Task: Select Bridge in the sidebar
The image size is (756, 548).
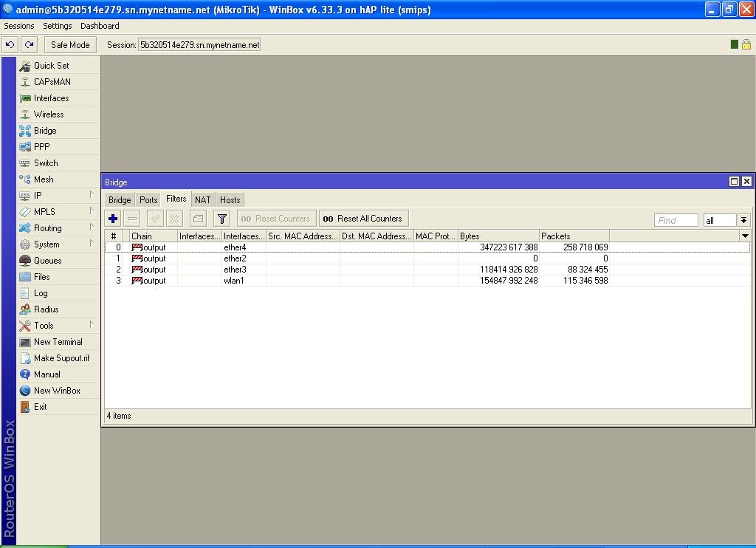Action: click(58, 131)
